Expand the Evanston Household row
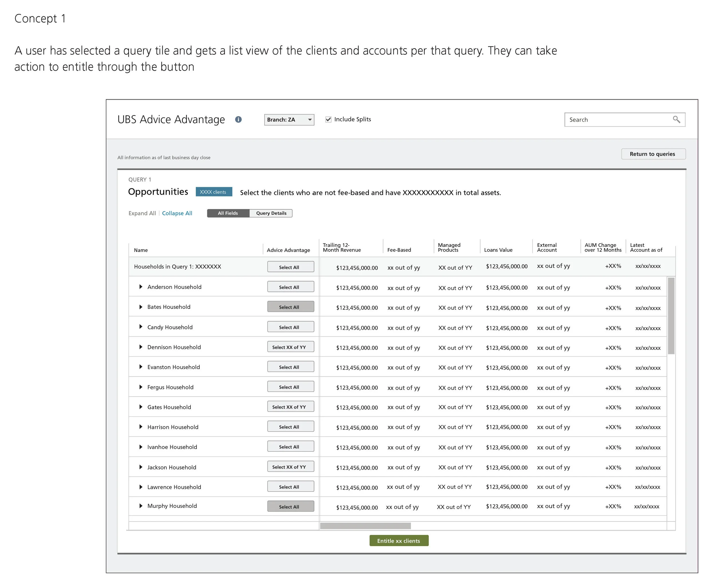The image size is (716, 588). 141,367
